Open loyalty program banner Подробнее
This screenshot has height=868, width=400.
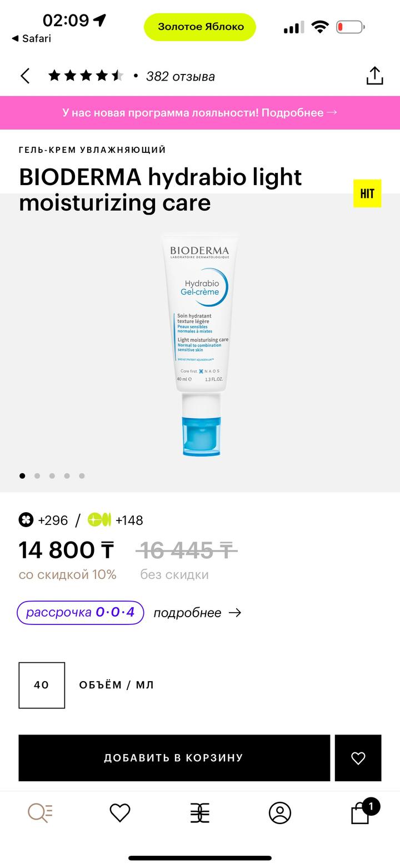point(200,112)
